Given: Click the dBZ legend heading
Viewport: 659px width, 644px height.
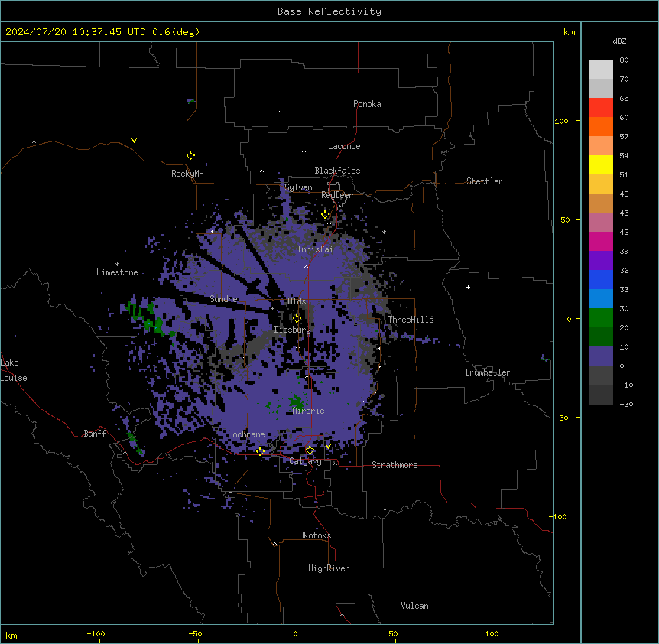Looking at the screenshot, I should [619, 41].
